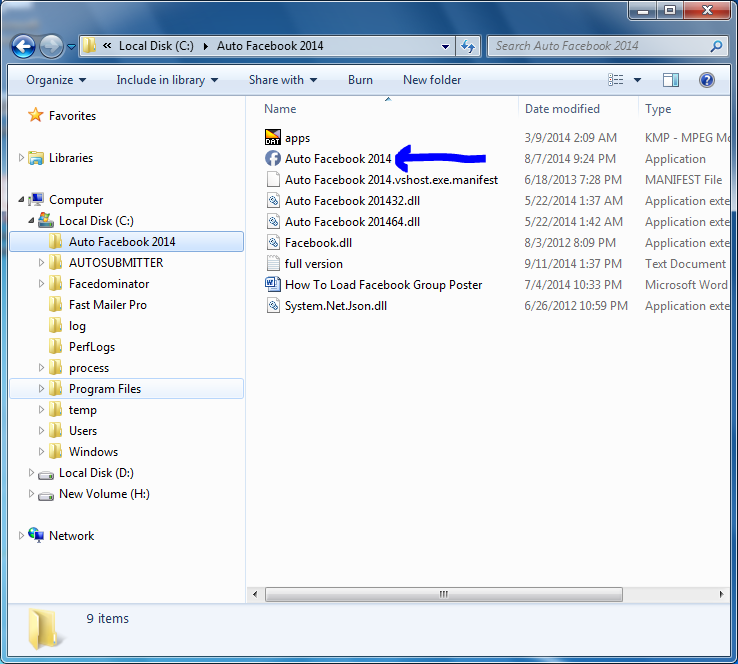Click Local Disk (C:) in the address breadcrumb

[156, 46]
